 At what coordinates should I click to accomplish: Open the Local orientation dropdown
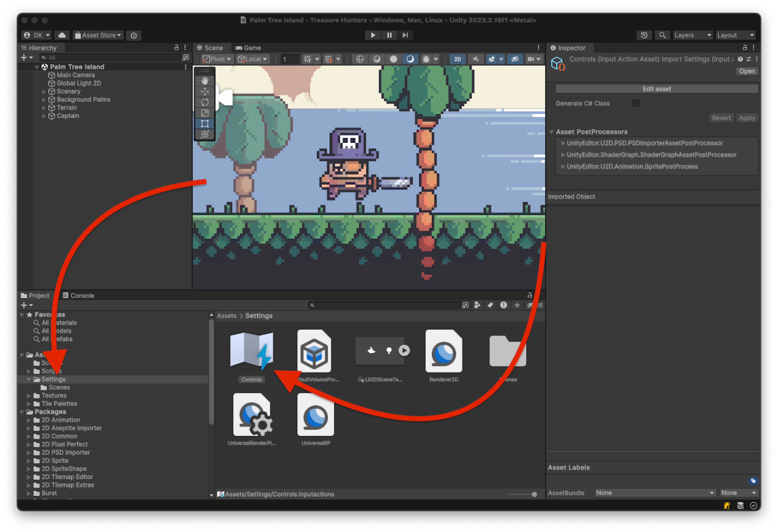252,59
